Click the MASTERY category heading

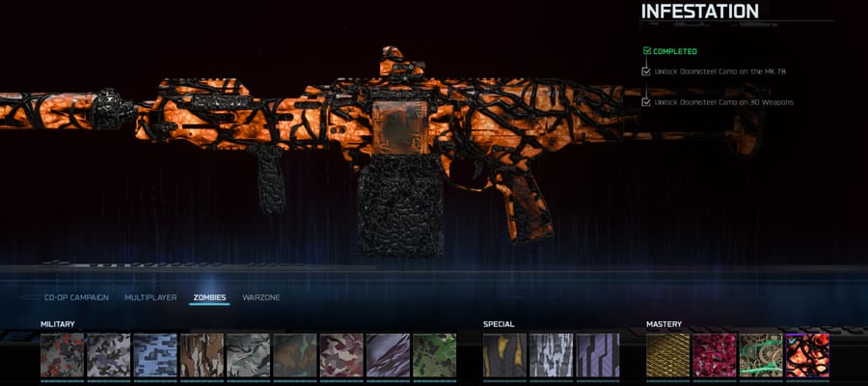[664, 324]
